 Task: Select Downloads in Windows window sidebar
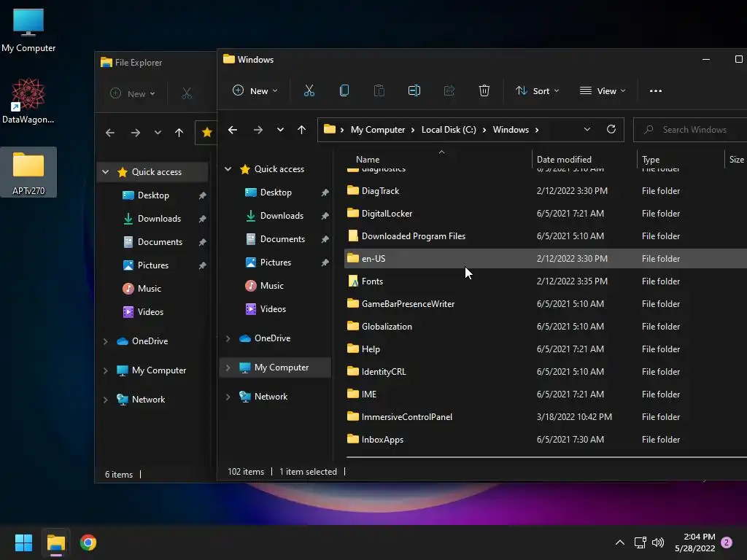(x=282, y=216)
